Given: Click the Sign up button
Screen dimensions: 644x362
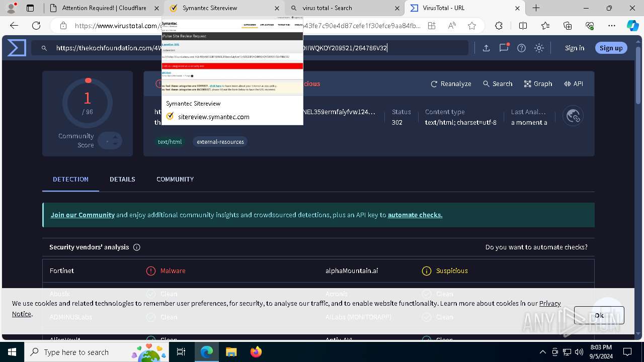Looking at the screenshot, I should point(611,48).
